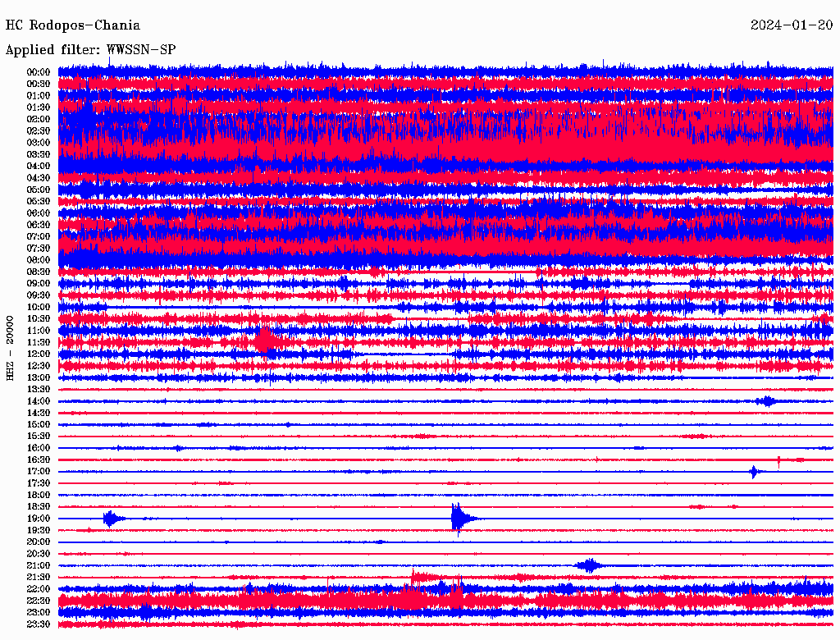Click the 00:00 time label
The image size is (840, 640).
39,72
